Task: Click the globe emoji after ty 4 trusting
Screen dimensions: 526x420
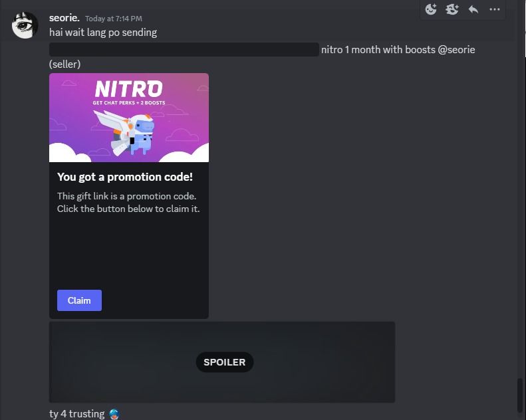Action: coord(114,414)
